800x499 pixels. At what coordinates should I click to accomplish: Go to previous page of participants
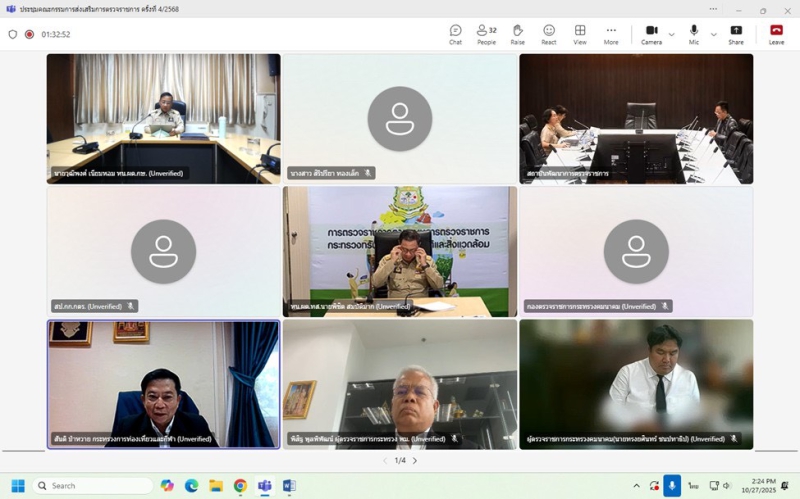point(385,461)
